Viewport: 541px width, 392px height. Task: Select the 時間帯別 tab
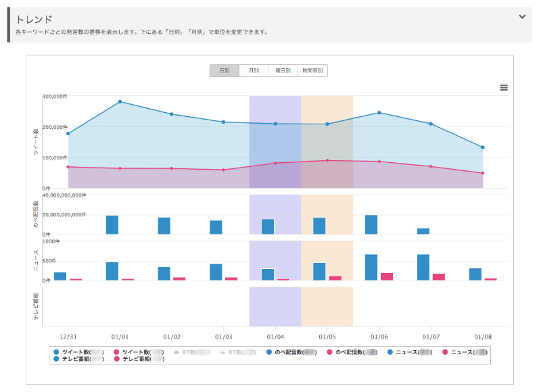point(312,70)
